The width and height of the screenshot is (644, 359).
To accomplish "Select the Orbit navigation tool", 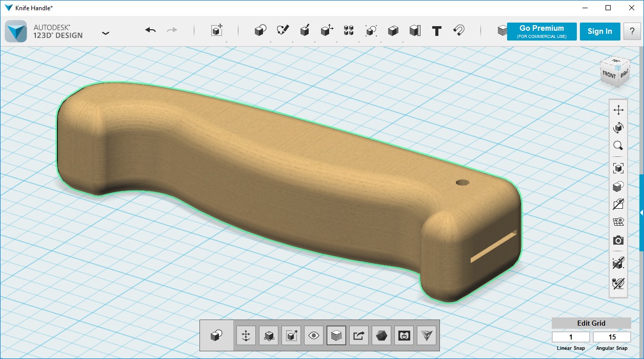I will pyautogui.click(x=618, y=128).
